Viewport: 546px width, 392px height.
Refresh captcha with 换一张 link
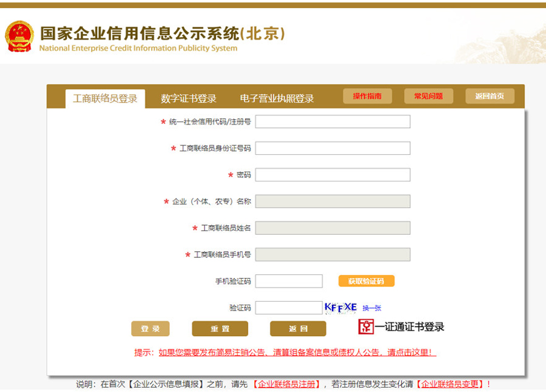click(371, 308)
